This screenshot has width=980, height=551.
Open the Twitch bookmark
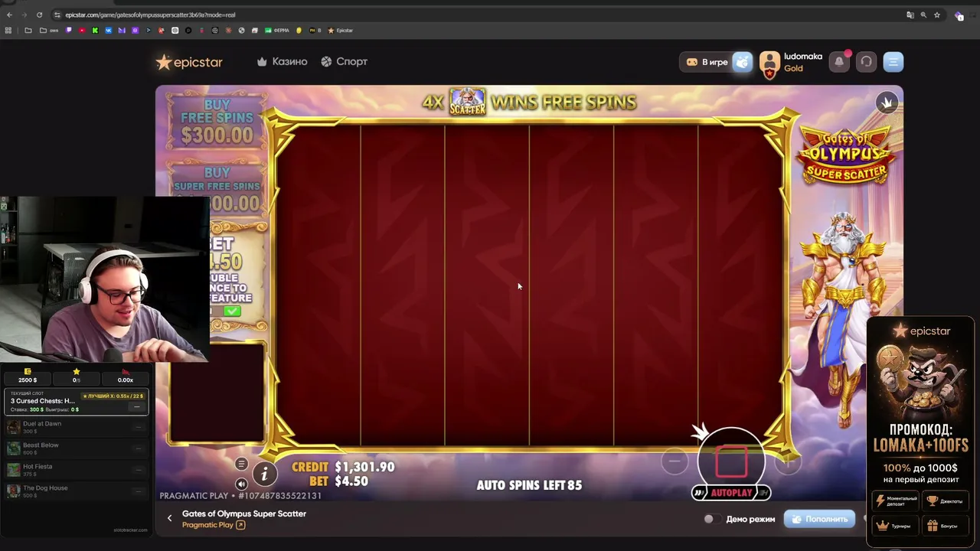point(69,31)
